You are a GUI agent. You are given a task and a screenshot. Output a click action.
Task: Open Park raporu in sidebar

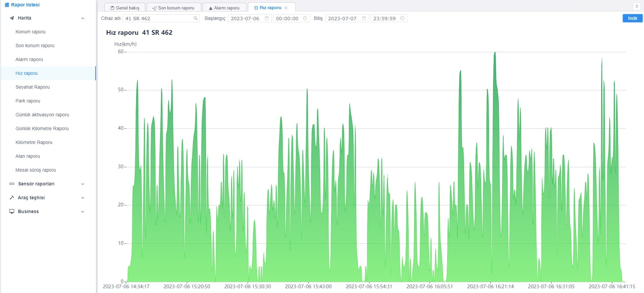pyautogui.click(x=28, y=101)
